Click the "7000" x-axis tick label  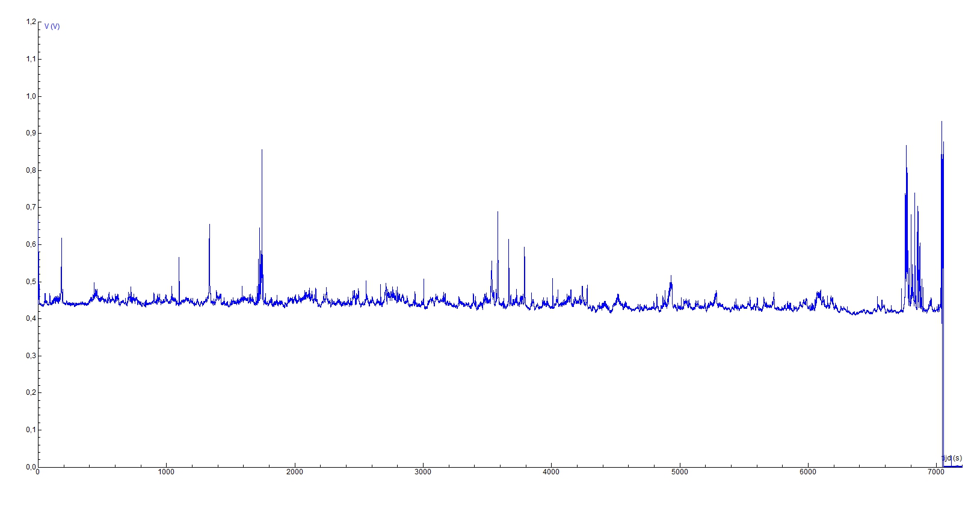(x=936, y=472)
